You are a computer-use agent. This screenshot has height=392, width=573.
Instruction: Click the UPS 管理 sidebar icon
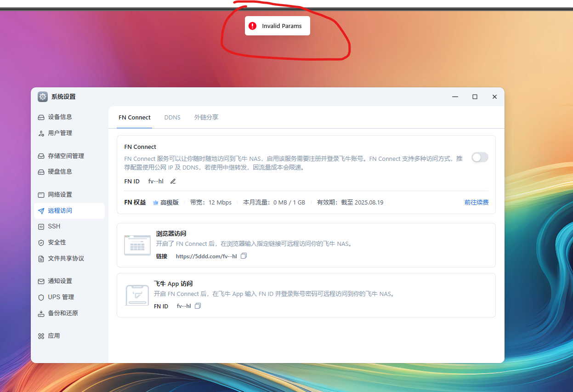click(x=41, y=297)
